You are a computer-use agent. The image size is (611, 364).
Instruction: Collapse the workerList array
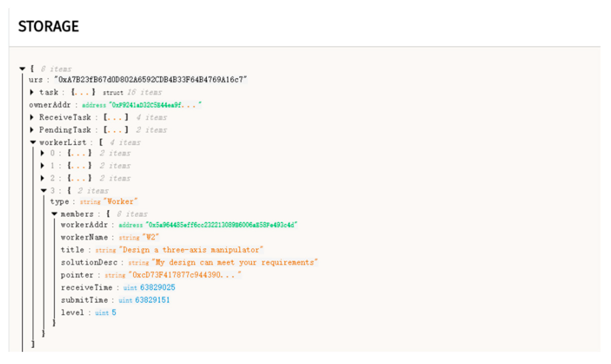(33, 142)
